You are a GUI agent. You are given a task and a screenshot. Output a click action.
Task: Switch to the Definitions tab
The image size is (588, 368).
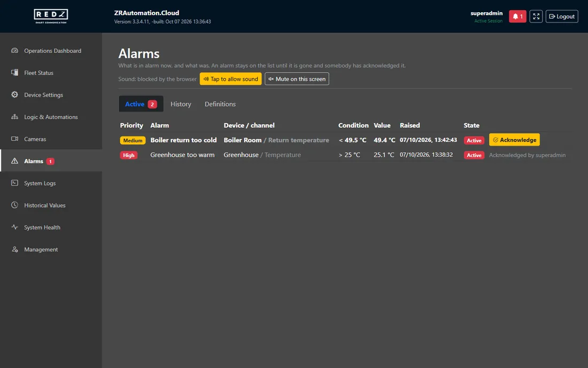(220, 104)
